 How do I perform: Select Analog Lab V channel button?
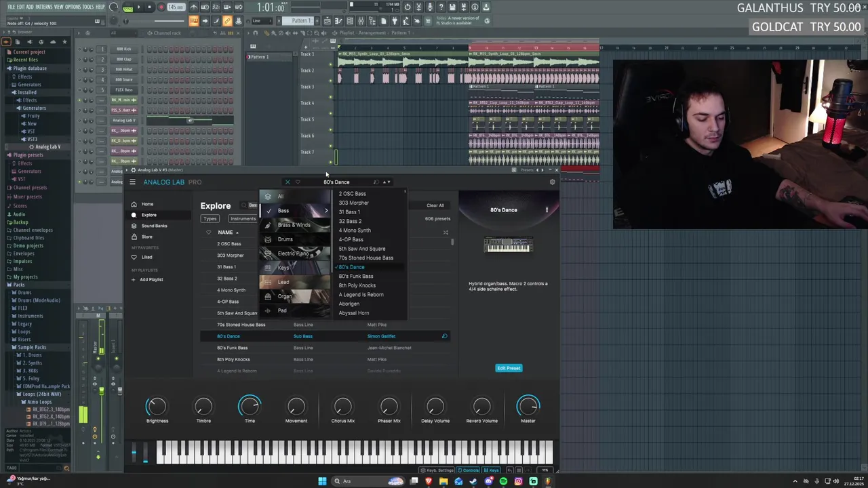124,120
